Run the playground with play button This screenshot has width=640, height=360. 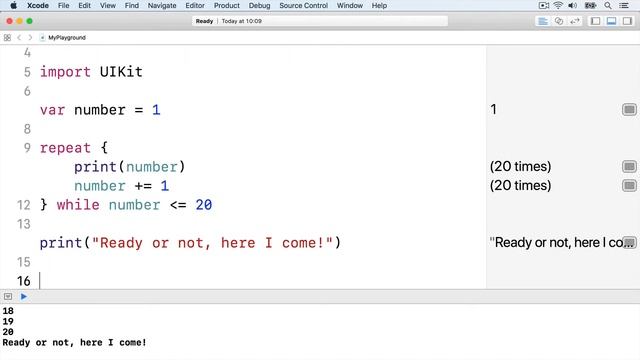(x=24, y=297)
